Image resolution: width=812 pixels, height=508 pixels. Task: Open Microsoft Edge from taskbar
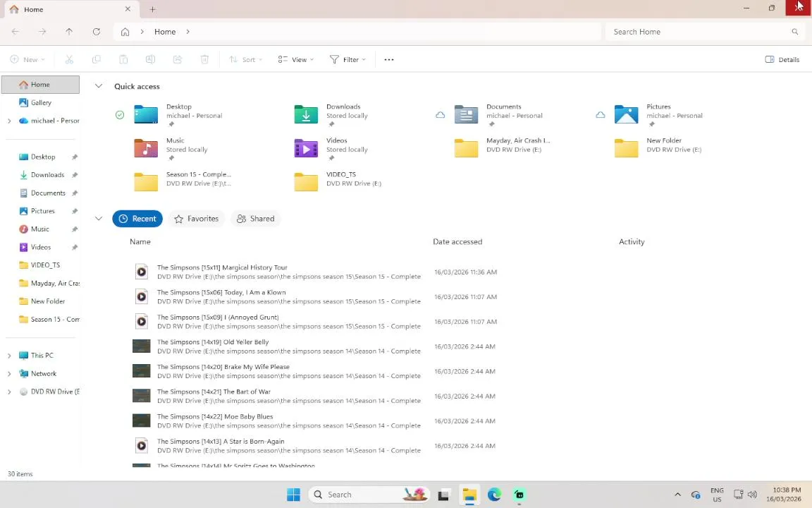(x=494, y=495)
